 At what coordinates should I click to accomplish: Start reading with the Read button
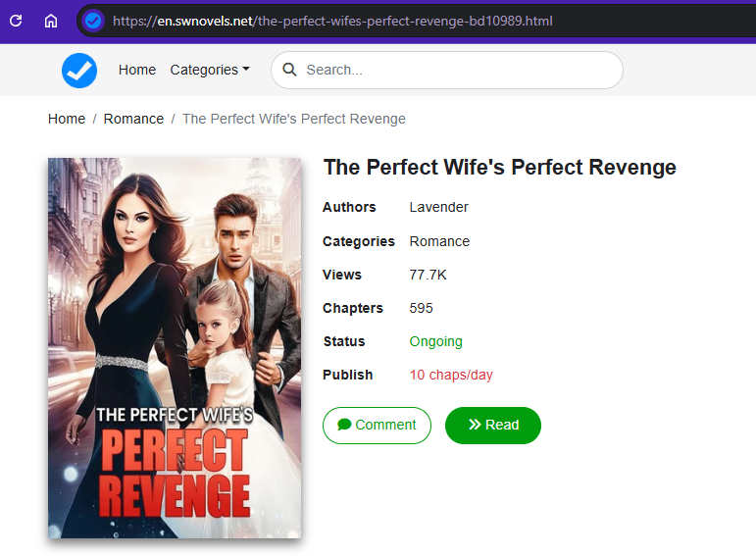(x=493, y=425)
